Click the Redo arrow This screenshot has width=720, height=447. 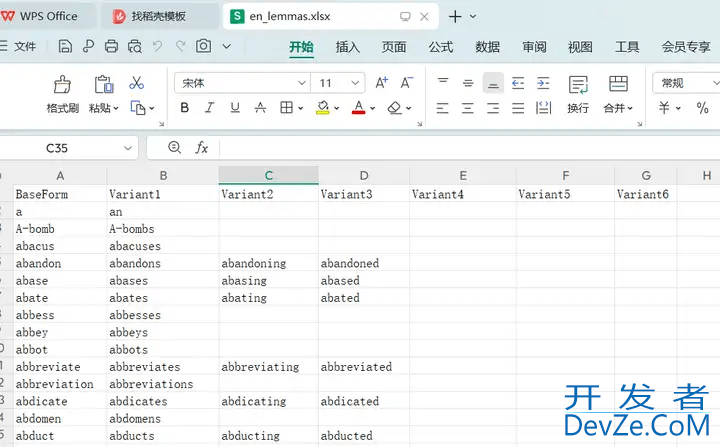click(x=180, y=46)
